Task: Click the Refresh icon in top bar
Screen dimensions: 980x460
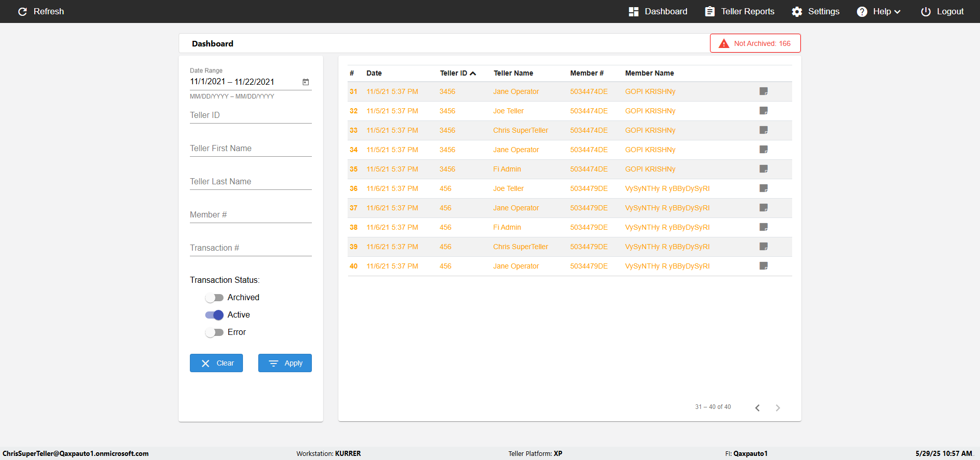Action: click(22, 11)
